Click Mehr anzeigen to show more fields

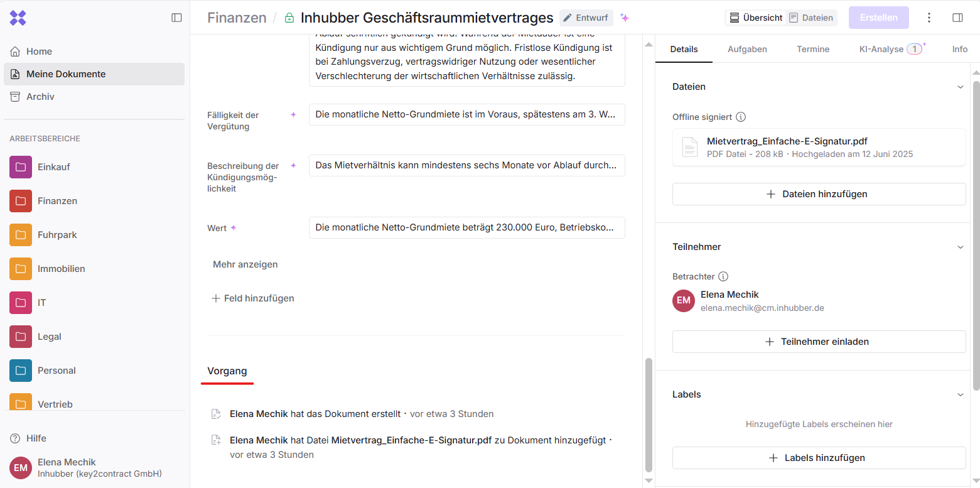[x=245, y=264]
